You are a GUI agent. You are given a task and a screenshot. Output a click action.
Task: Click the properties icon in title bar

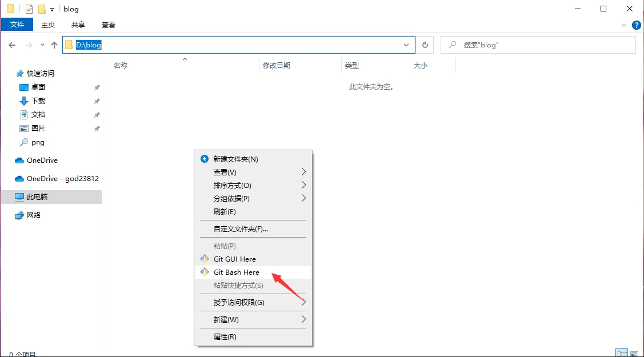(x=29, y=9)
